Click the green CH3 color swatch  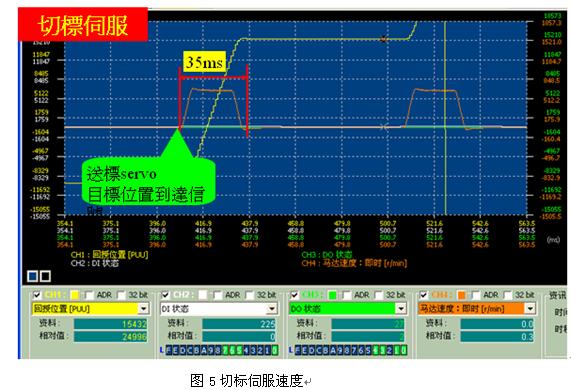pos(332,295)
